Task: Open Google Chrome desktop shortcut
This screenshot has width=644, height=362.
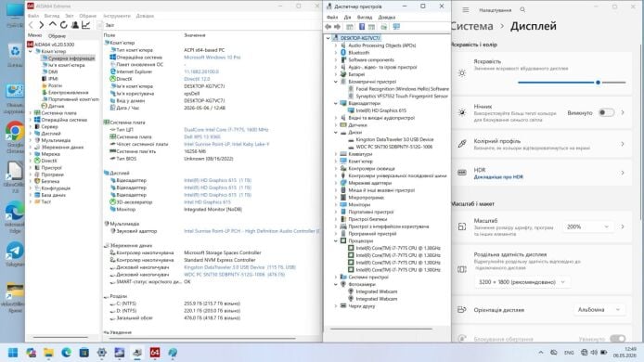Action: point(15,136)
